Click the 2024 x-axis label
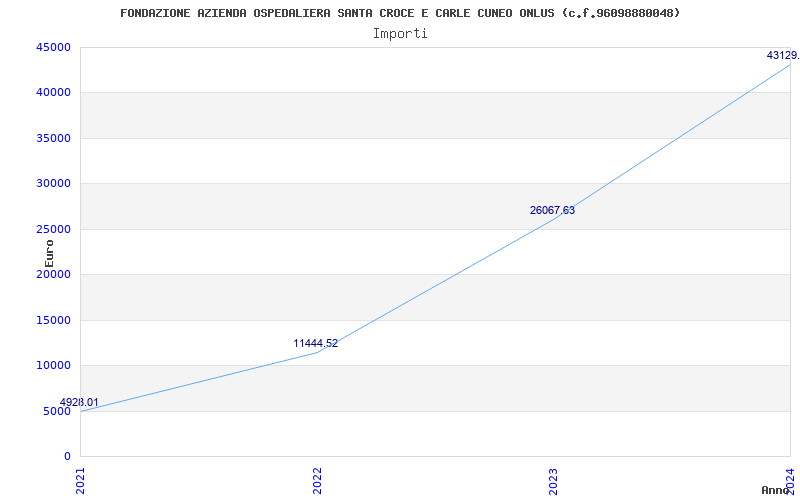Image resolution: width=800 pixels, height=500 pixels. point(790,480)
